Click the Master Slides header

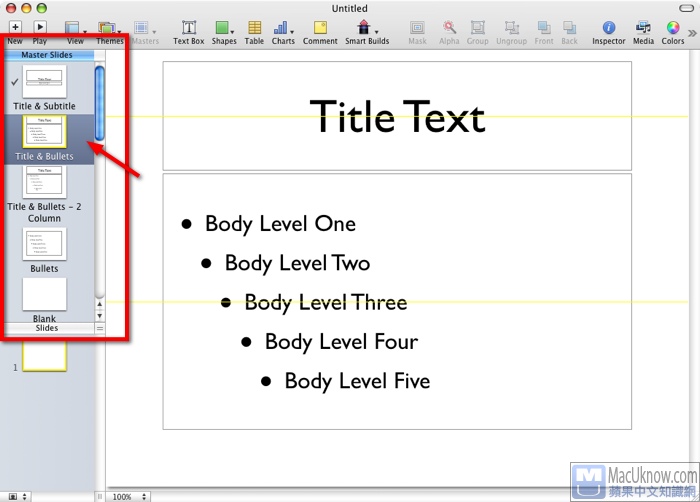[x=47, y=55]
